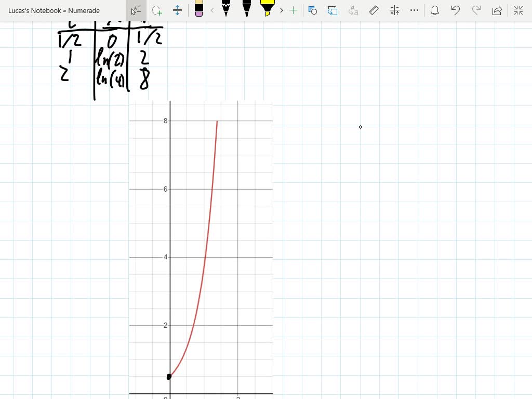Select the lasso select tool
Screen dimensions: 532x399
(x=157, y=10)
